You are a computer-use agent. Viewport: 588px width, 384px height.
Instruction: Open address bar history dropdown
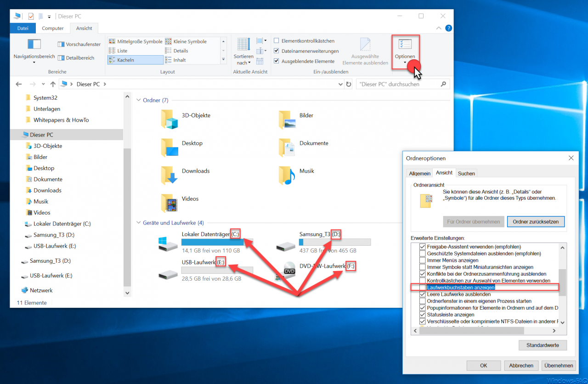[340, 85]
